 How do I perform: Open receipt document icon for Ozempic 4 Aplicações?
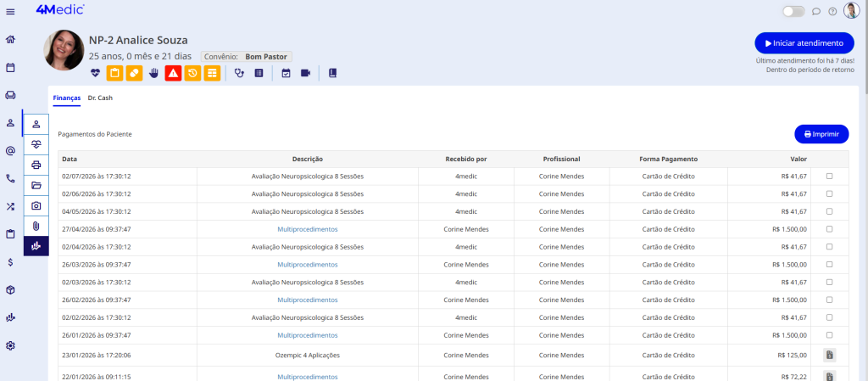(830, 356)
